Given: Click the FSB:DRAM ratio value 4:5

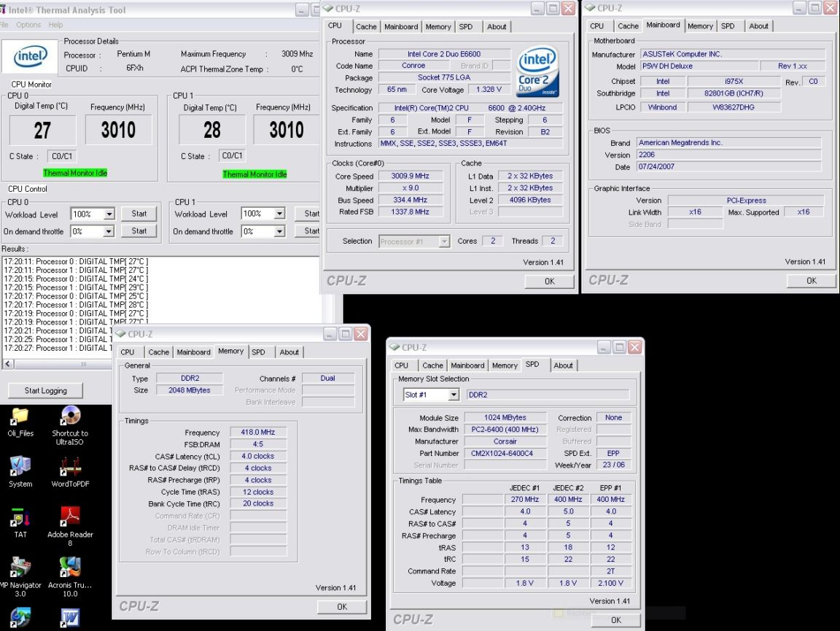Looking at the screenshot, I should pyautogui.click(x=258, y=444).
